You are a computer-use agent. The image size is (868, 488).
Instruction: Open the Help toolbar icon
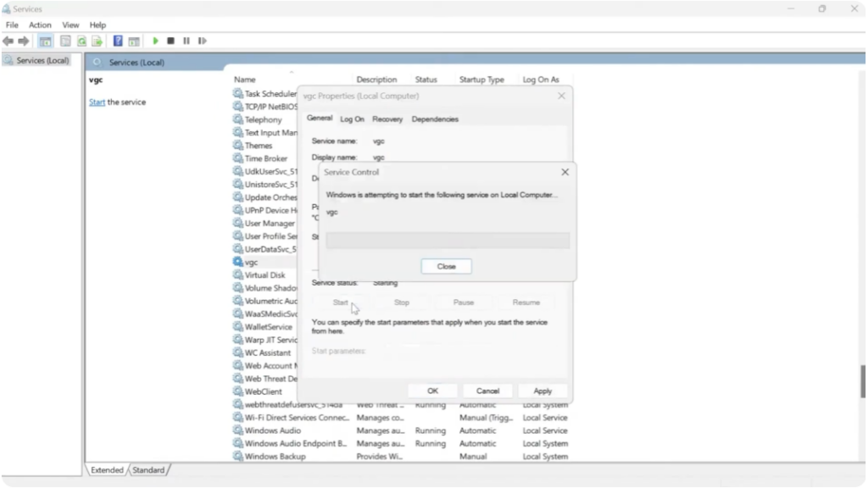pos(117,41)
